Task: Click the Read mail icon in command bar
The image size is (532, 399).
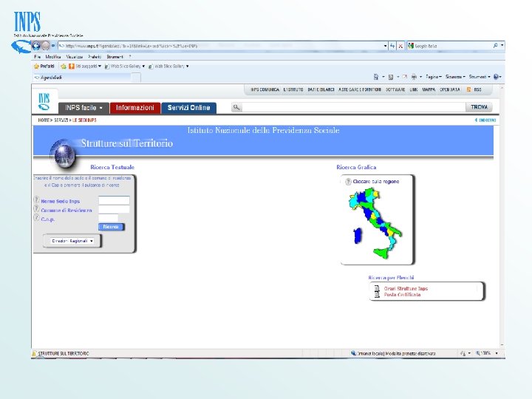Action: (404, 77)
